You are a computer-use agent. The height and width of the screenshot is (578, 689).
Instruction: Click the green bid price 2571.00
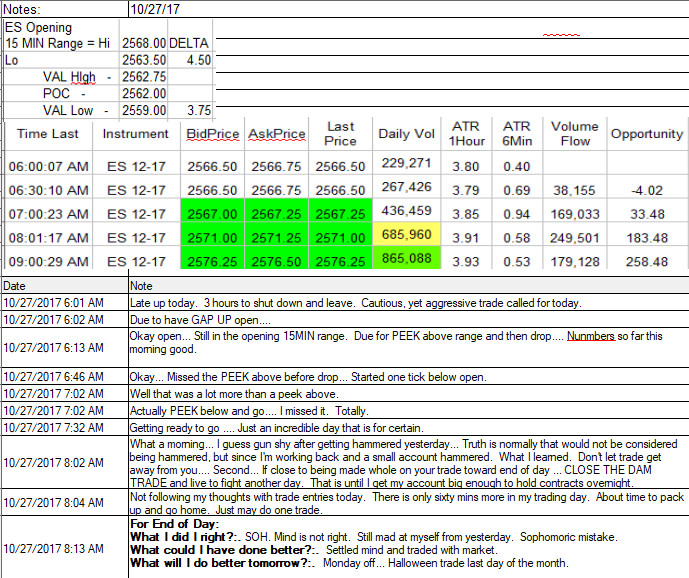point(213,238)
